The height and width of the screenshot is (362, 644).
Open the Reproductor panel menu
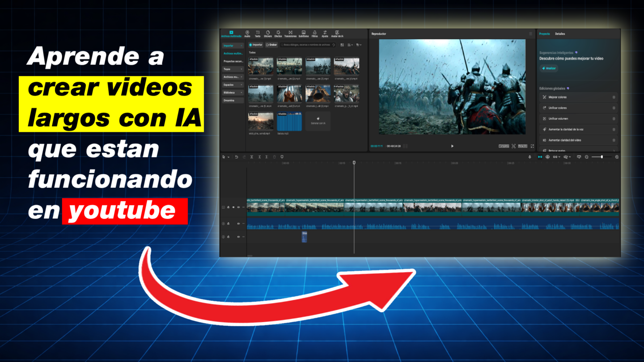pyautogui.click(x=531, y=34)
